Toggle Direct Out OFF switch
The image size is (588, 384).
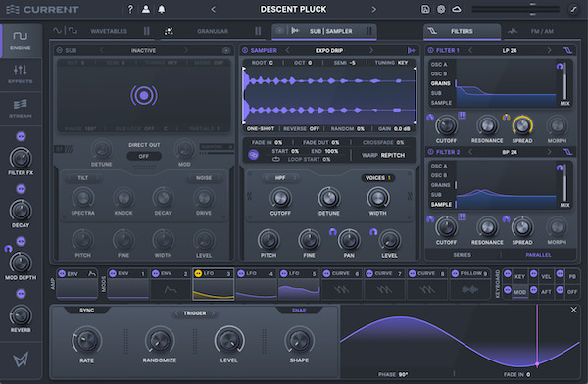coord(144,156)
